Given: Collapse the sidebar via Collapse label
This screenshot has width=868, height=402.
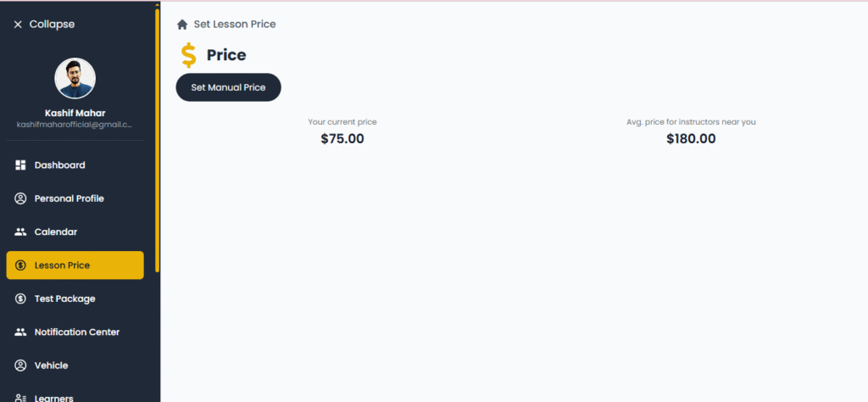Looking at the screenshot, I should point(52,25).
